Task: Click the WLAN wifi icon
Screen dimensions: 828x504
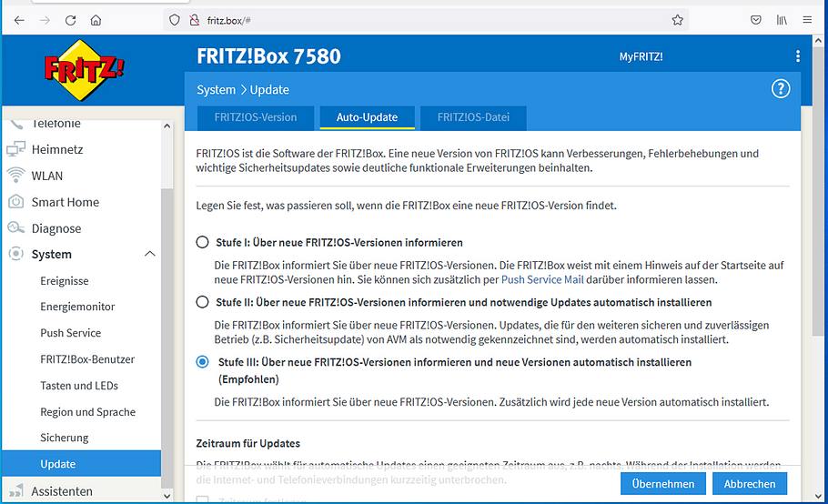Action: pyautogui.click(x=15, y=176)
